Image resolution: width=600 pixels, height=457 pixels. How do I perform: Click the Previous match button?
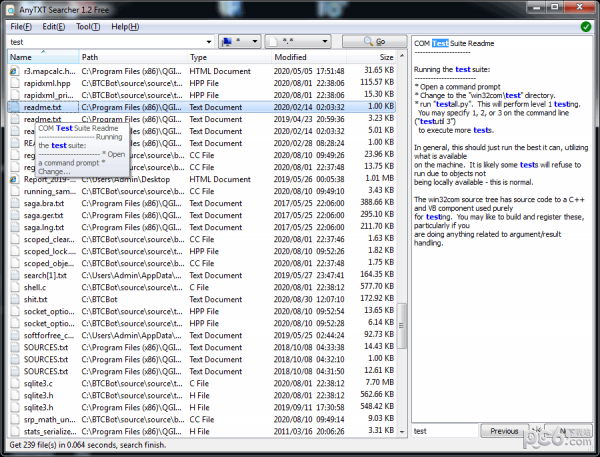(504, 431)
